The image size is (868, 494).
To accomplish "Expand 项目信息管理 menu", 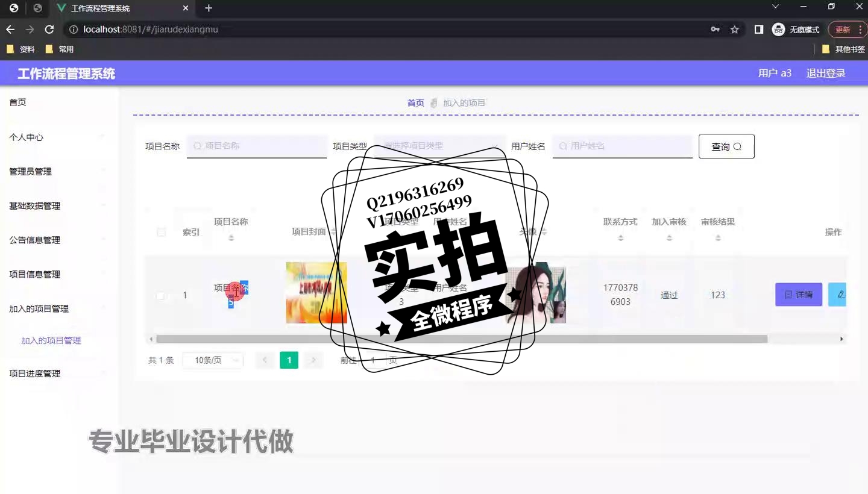I will coord(58,275).
